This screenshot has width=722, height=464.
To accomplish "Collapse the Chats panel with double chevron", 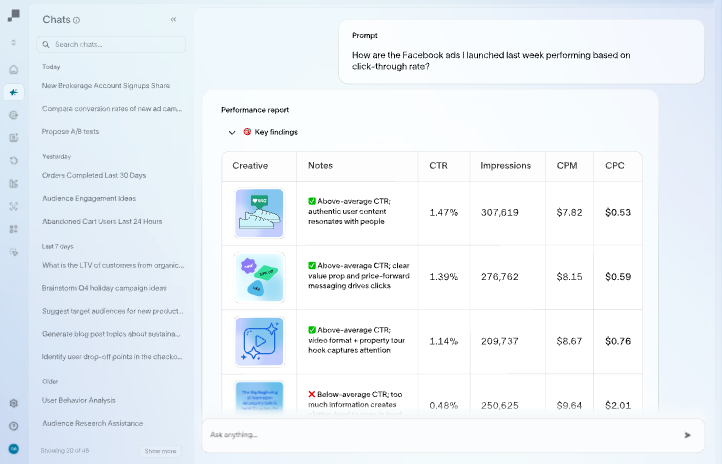I will 173,19.
